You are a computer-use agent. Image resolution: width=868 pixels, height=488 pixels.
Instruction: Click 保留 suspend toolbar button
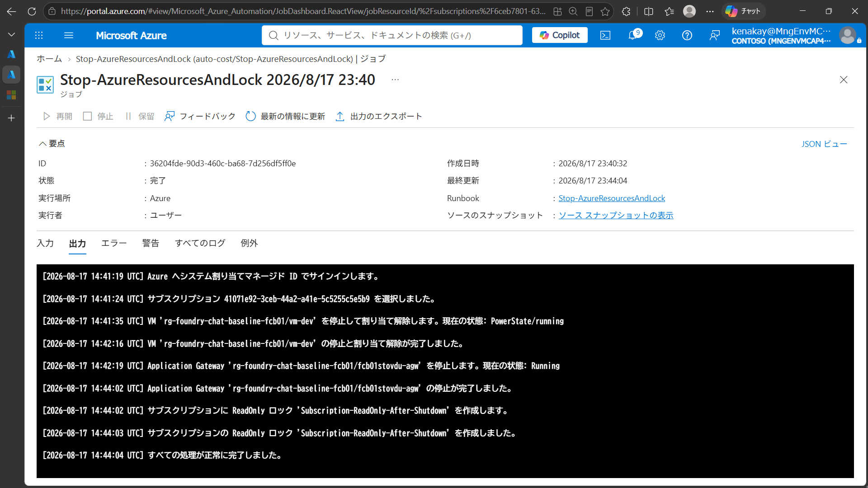click(x=139, y=117)
